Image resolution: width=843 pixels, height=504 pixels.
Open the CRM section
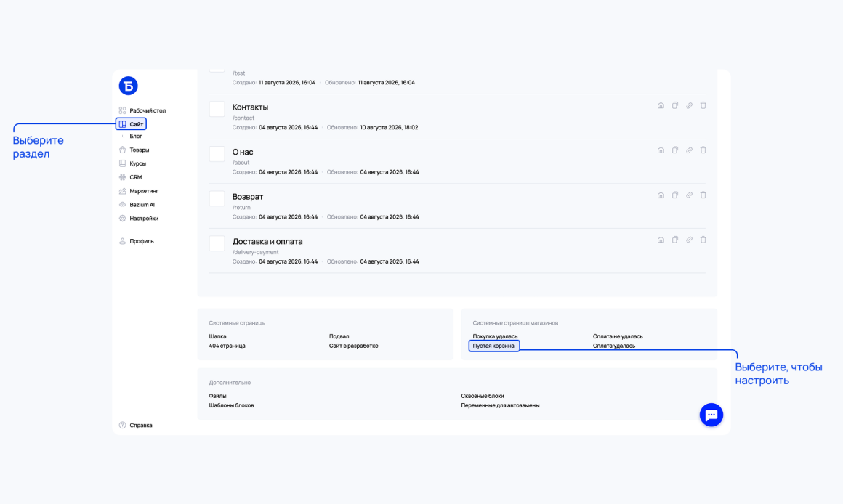(131, 177)
